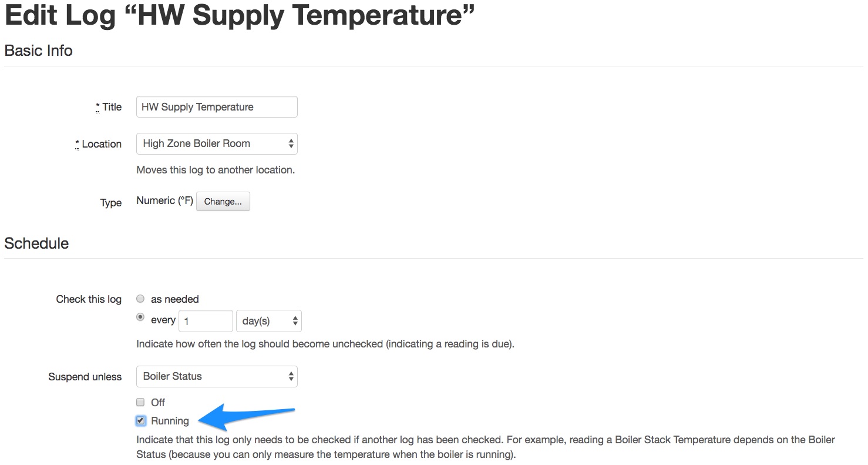Click the required asterisk beside the Title label
The width and height of the screenshot is (868, 465).
coord(97,106)
